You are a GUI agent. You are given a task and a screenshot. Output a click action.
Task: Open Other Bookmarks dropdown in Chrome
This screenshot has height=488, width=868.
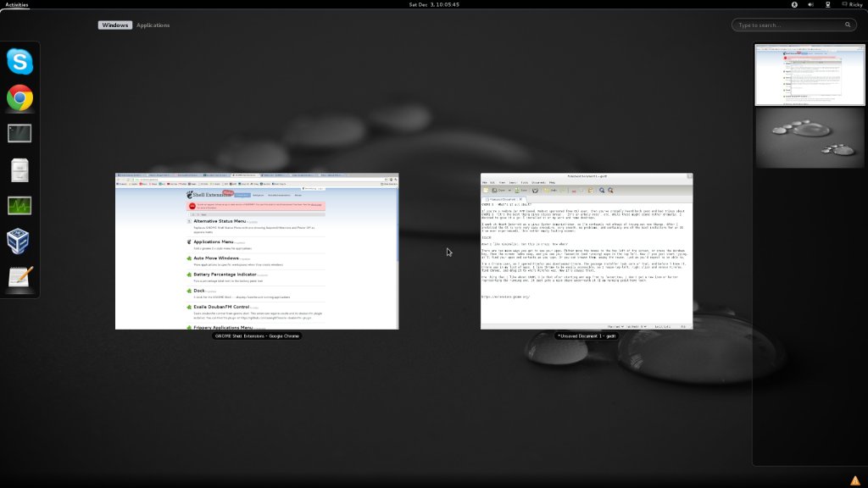(387, 184)
